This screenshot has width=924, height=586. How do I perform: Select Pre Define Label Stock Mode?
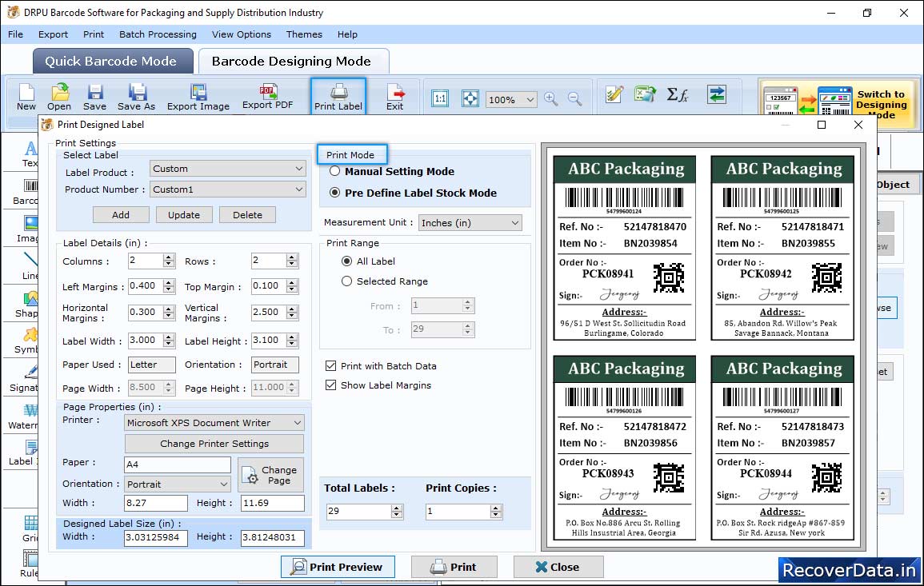click(x=334, y=193)
